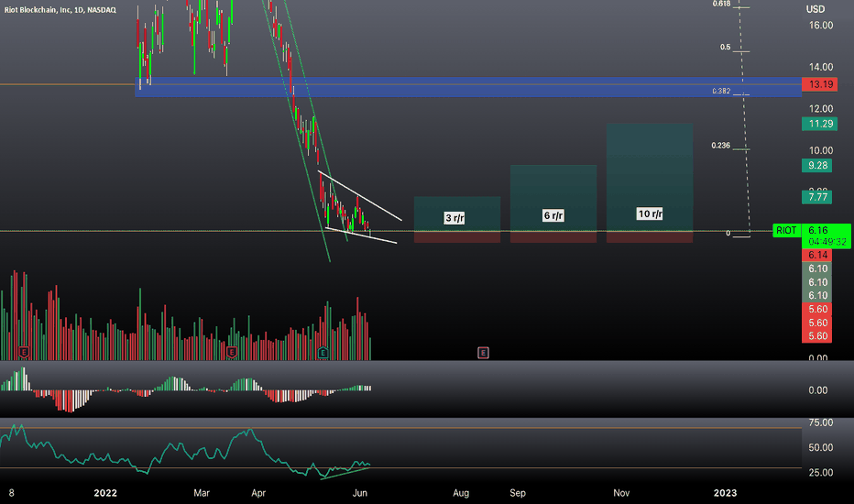The width and height of the screenshot is (854, 504).
Task: Click the 0.618 Fibonacci level label
Action: click(x=721, y=4)
